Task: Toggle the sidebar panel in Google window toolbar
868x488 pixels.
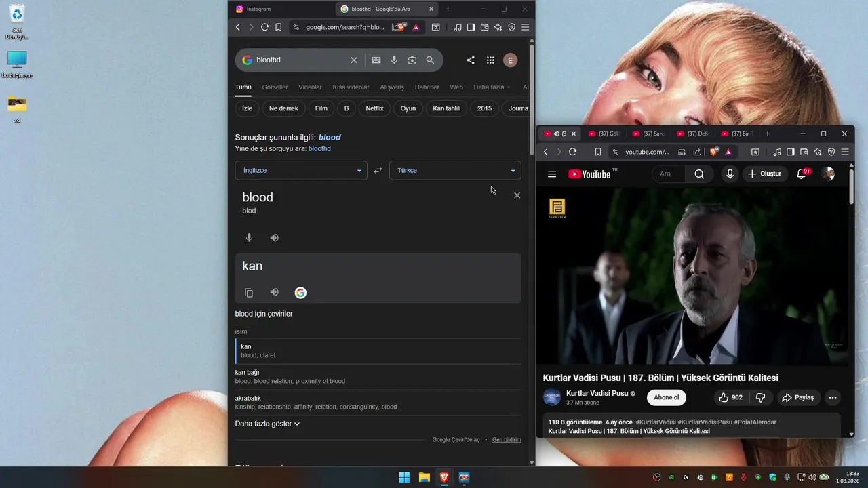Action: coord(471,27)
